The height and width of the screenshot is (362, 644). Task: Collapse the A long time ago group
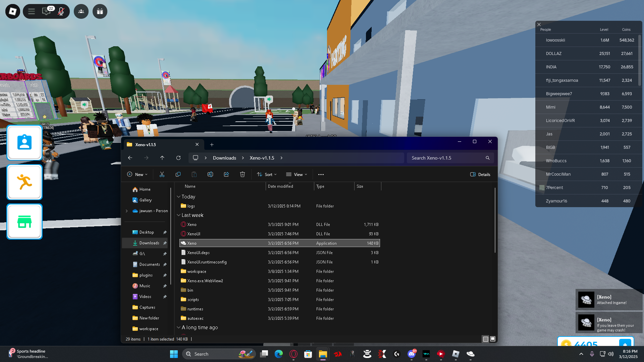click(179, 327)
